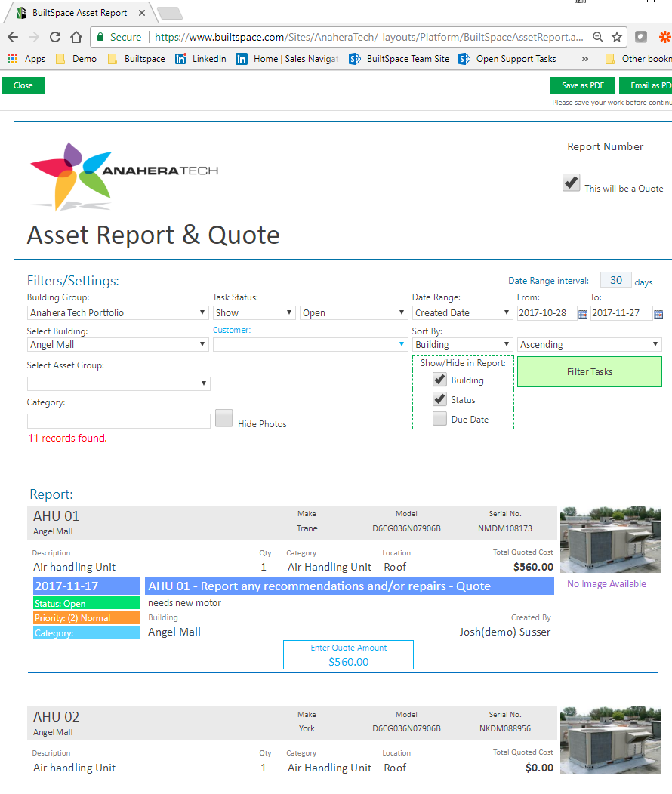The width and height of the screenshot is (672, 794).
Task: Click the calendar icon next to the To date
Action: [x=657, y=313]
